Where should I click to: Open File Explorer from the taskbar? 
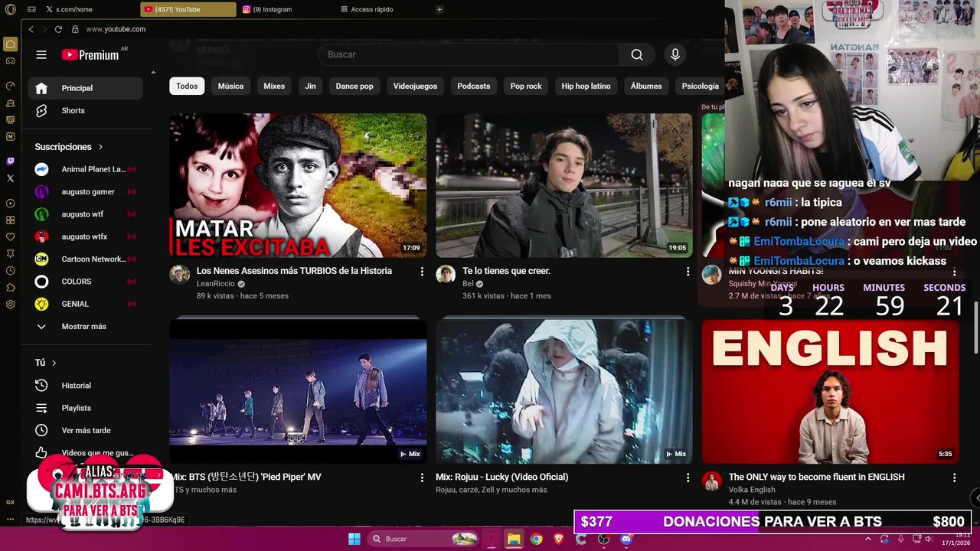tap(514, 539)
